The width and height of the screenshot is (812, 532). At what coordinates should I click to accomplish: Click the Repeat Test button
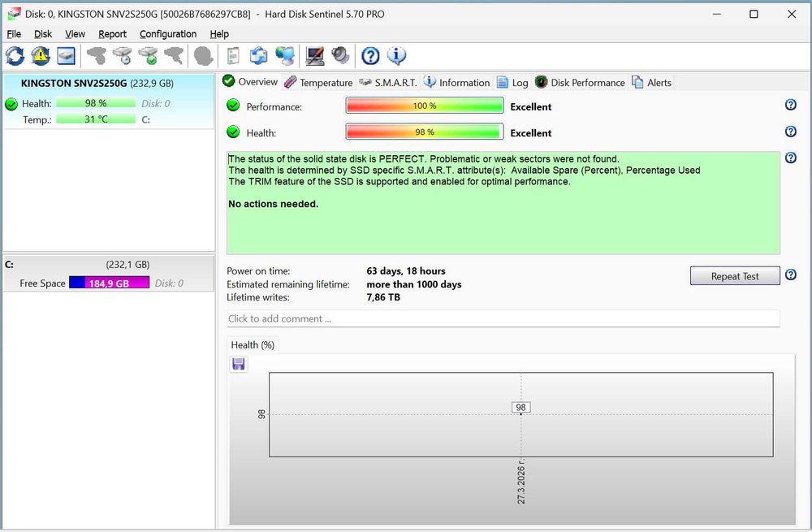point(735,276)
